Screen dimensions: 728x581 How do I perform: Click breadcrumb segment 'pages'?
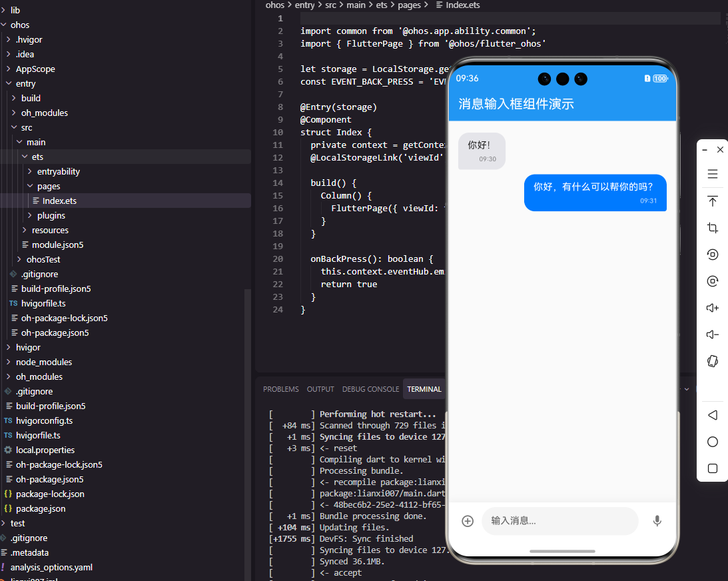[409, 5]
